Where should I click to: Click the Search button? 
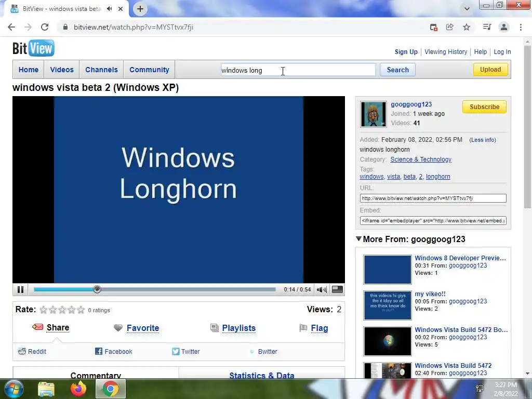coord(397,70)
